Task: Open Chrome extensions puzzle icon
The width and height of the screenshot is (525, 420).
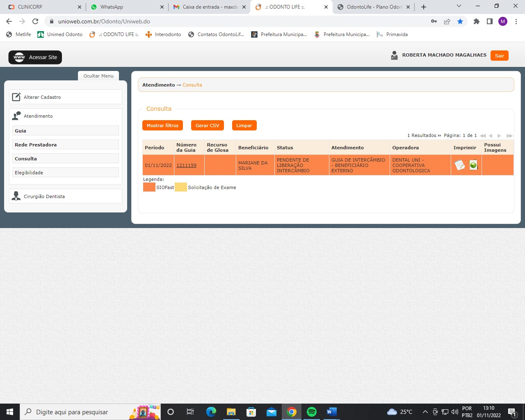Action: click(476, 21)
